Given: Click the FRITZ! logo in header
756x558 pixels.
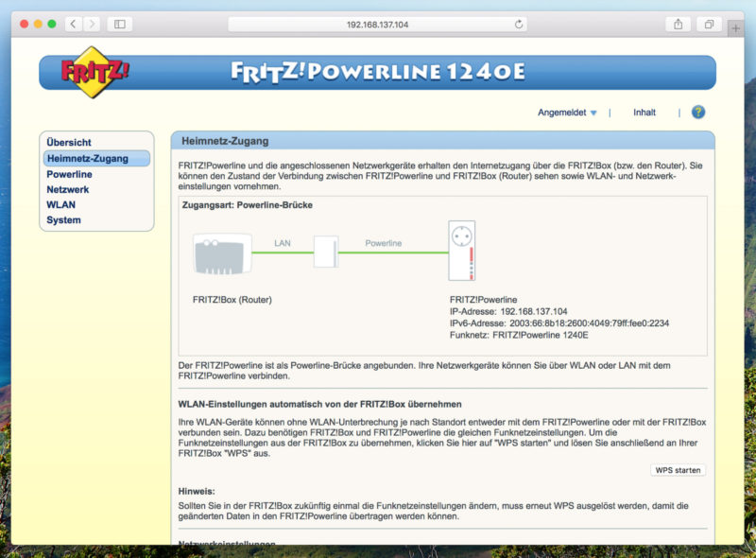Looking at the screenshot, I should (94, 73).
